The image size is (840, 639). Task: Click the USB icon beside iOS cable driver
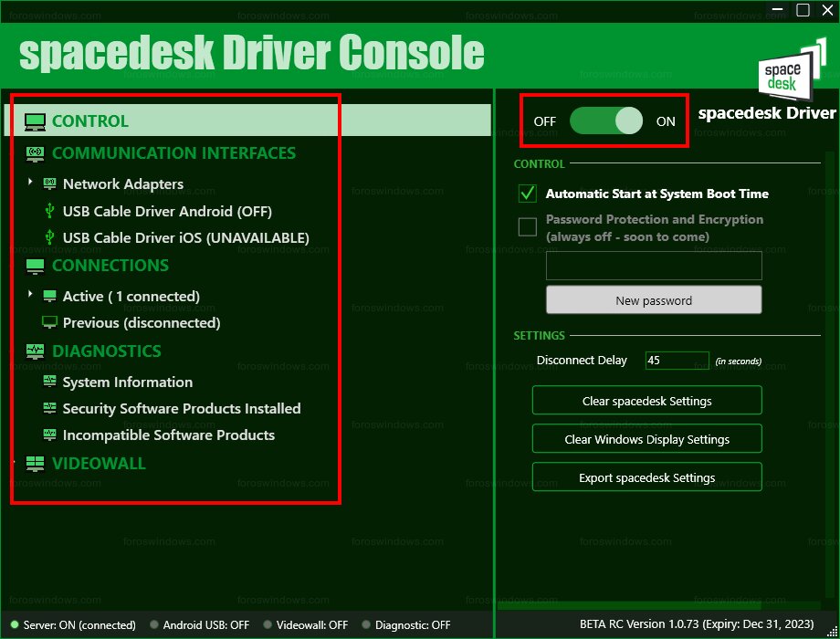coord(49,237)
